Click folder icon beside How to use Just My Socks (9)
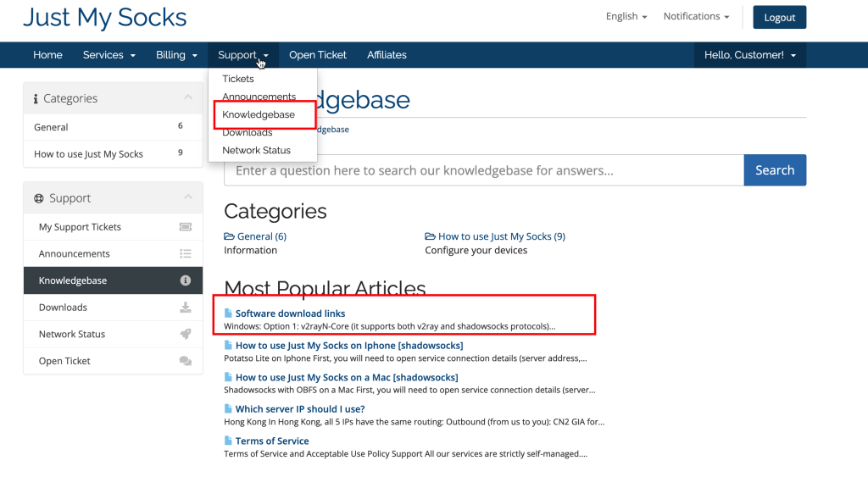This screenshot has height=477, width=868. pyautogui.click(x=430, y=236)
